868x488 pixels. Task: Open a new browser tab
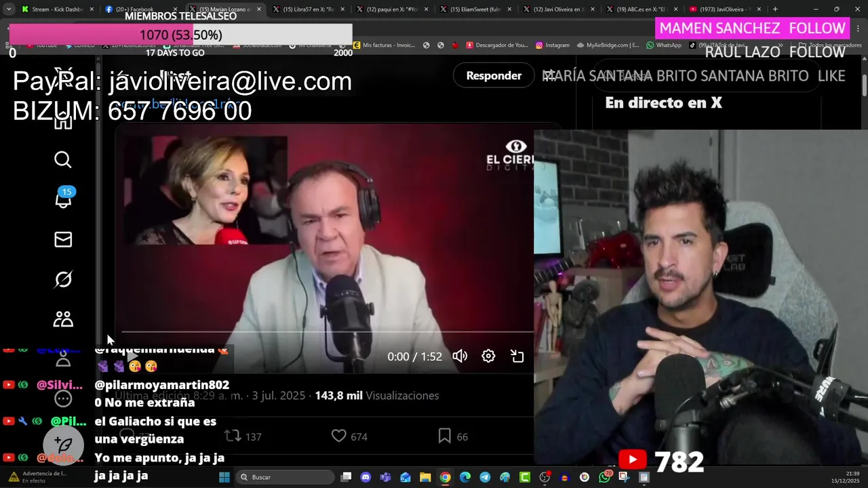[775, 9]
